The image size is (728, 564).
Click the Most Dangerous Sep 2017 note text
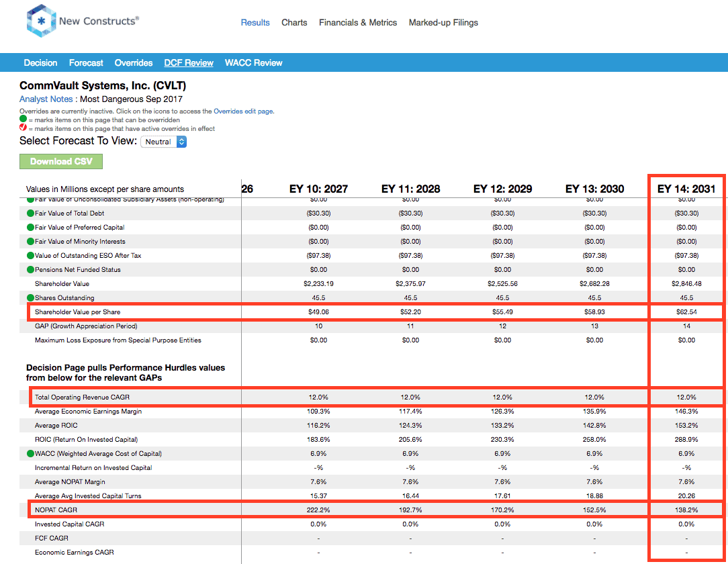[x=132, y=99]
